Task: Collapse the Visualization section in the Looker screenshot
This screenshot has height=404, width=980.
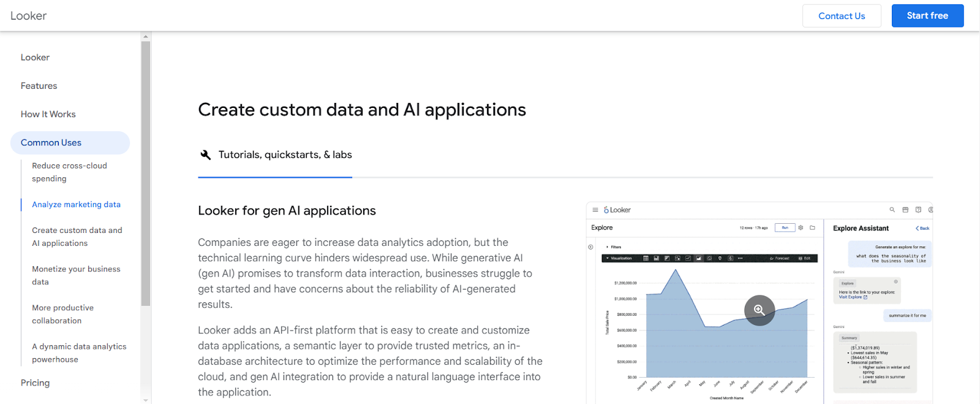Action: pyautogui.click(x=619, y=258)
